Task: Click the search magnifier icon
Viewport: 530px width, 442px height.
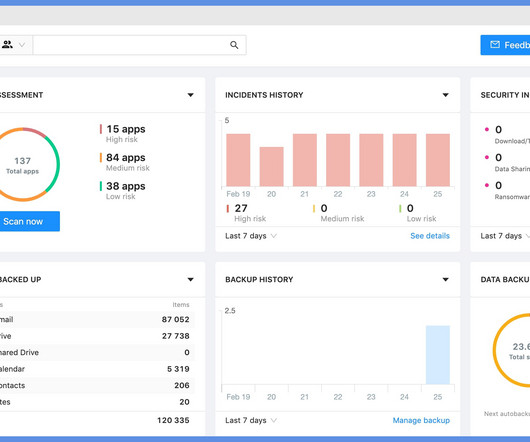Action: [x=234, y=45]
